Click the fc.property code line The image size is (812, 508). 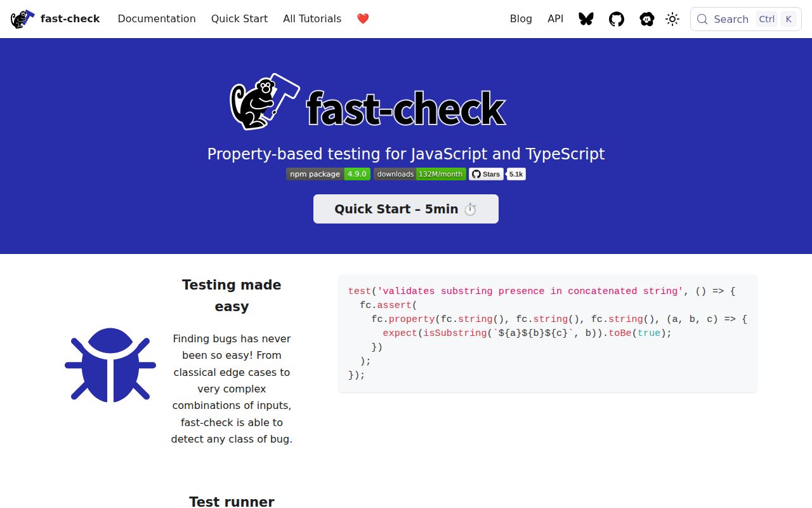(560, 319)
